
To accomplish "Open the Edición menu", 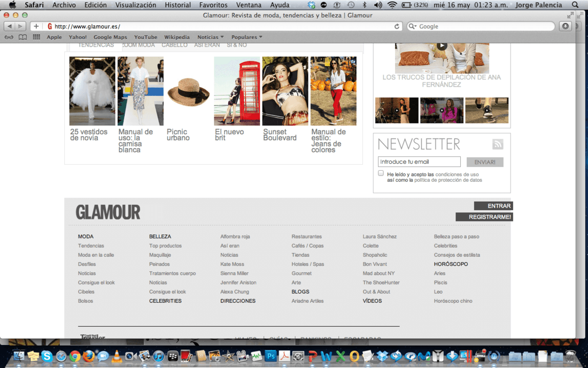I will pyautogui.click(x=95, y=5).
